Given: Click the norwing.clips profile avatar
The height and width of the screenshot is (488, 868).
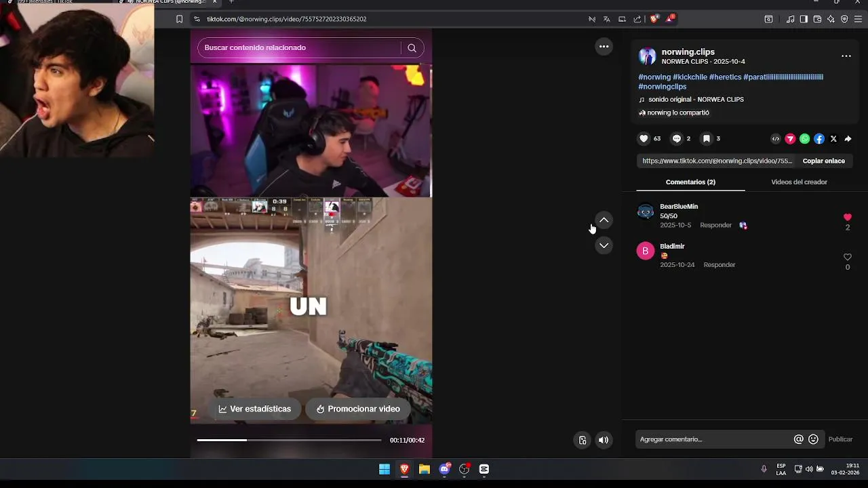Looking at the screenshot, I should tap(647, 56).
